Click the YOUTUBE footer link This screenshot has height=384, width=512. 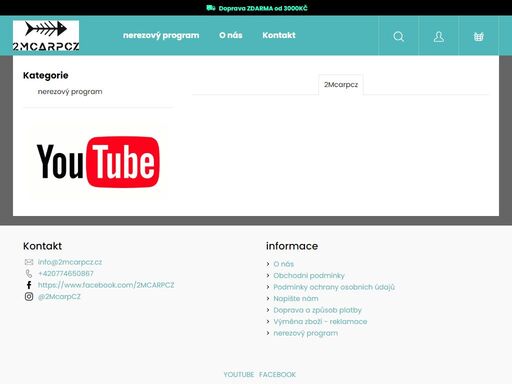coord(239,374)
